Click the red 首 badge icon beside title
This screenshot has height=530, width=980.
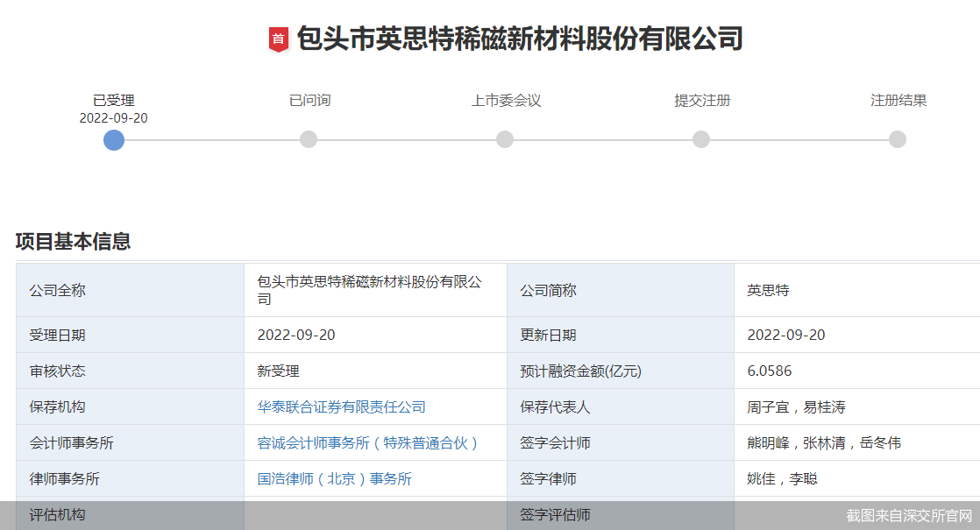pyautogui.click(x=278, y=39)
